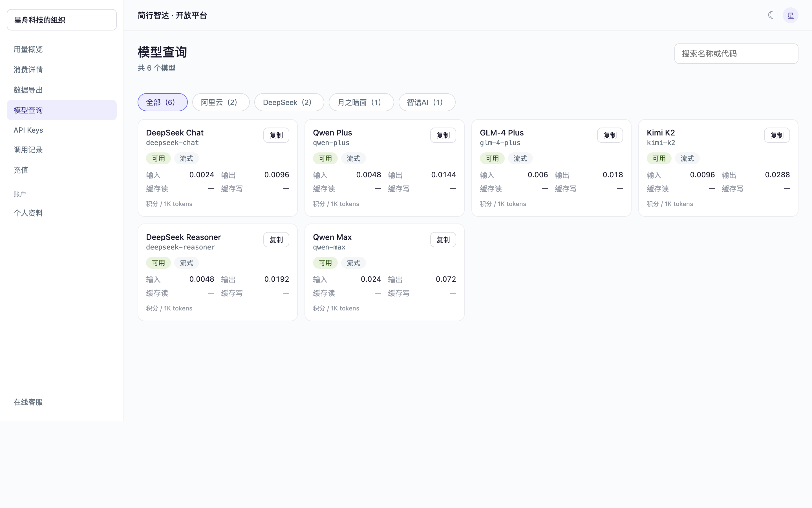Viewport: 812px width, 508px height.
Task: Select the 全部 (6) filter tab
Action: (x=162, y=102)
